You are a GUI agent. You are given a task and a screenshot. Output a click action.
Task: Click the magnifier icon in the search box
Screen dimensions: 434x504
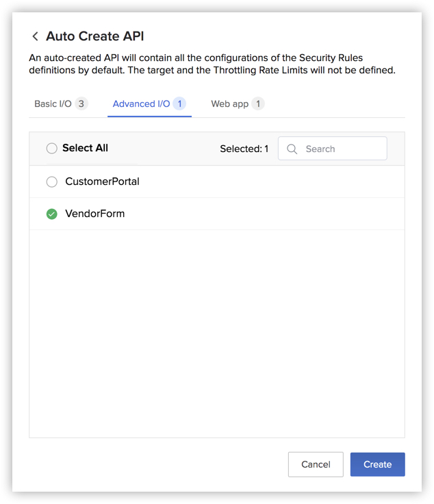[292, 149]
